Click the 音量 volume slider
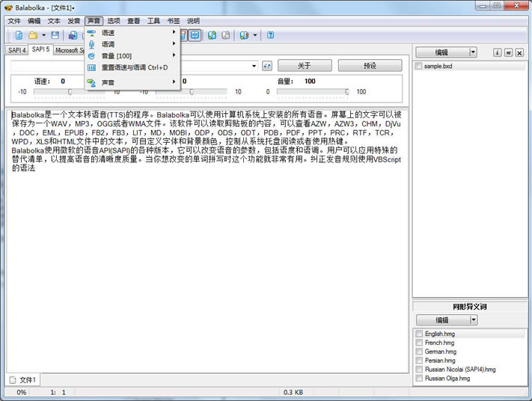The height and width of the screenshot is (401, 532). [x=314, y=92]
